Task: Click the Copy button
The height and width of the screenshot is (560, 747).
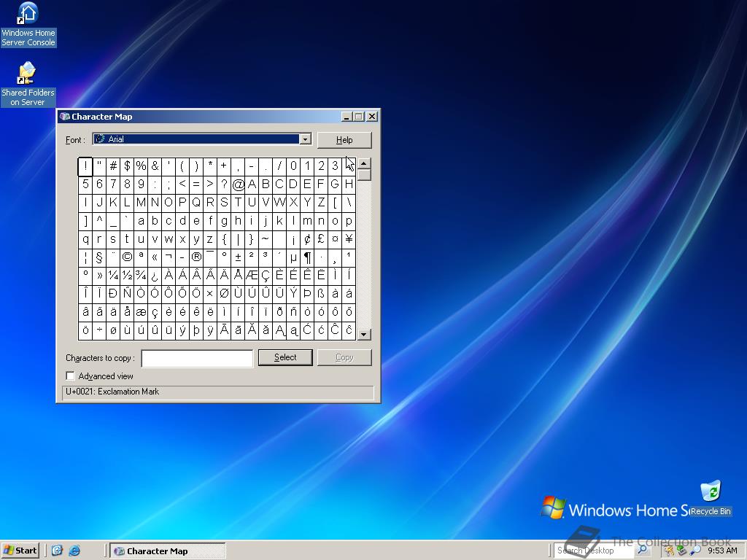Action: click(x=344, y=357)
